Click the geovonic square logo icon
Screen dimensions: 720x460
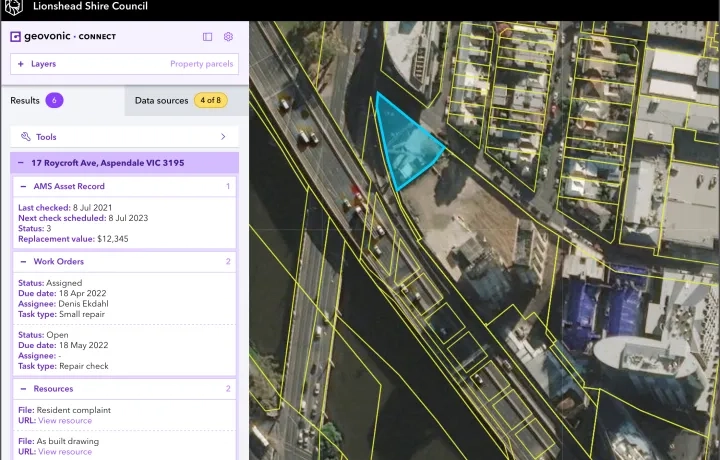coord(15,36)
